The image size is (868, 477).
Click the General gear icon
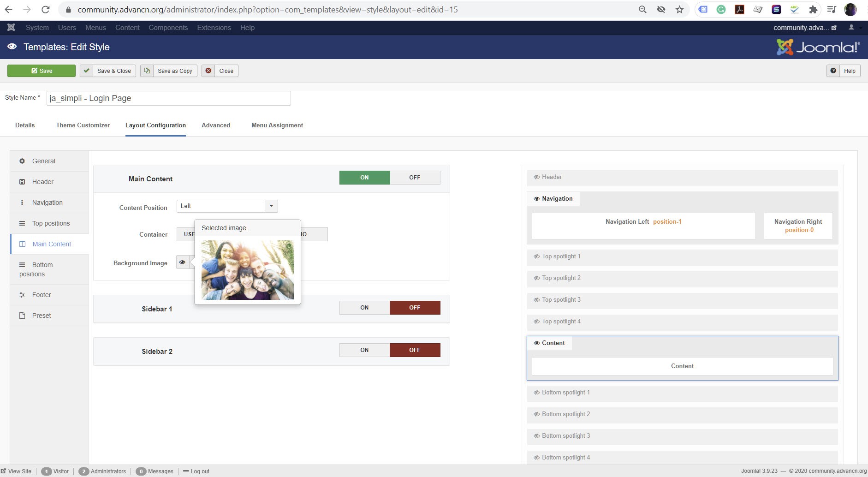[22, 161]
